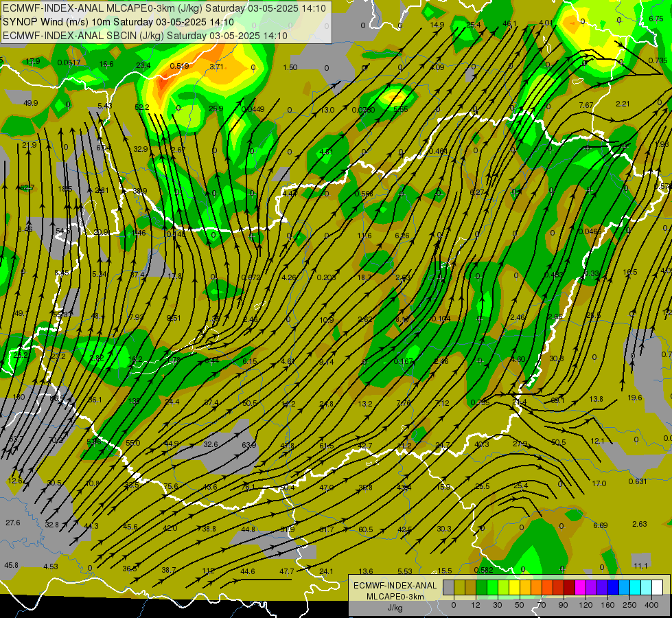The width and height of the screenshot is (672, 618).
Task: Click the legend tick label '30'
Action: 497,605
